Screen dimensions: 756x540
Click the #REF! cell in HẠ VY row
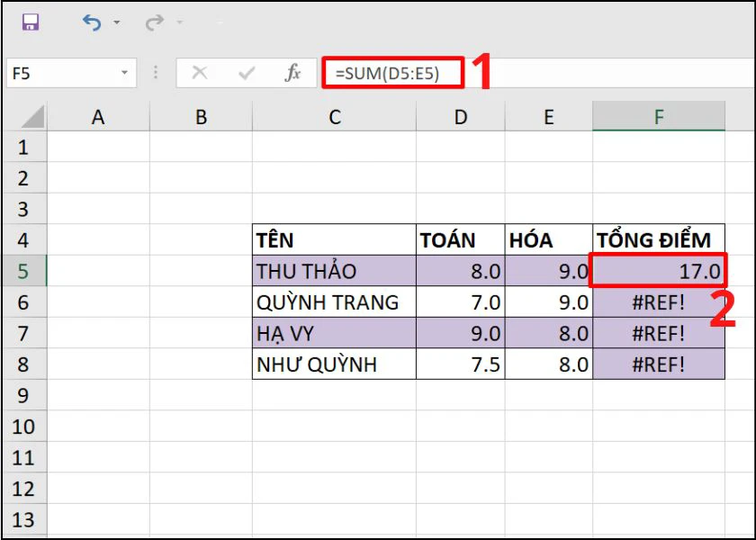click(659, 333)
